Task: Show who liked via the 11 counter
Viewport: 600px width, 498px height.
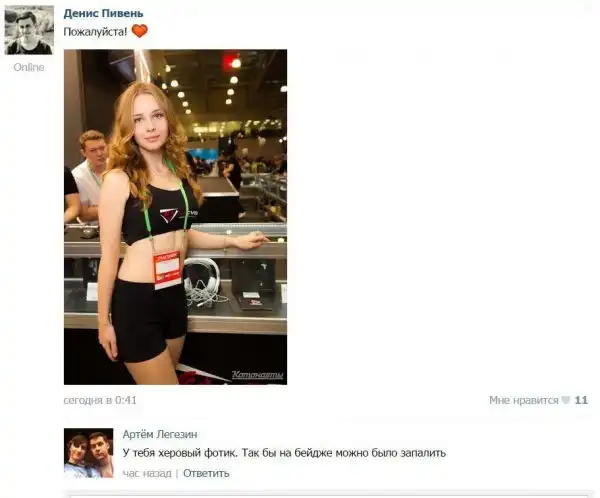Action: [581, 400]
